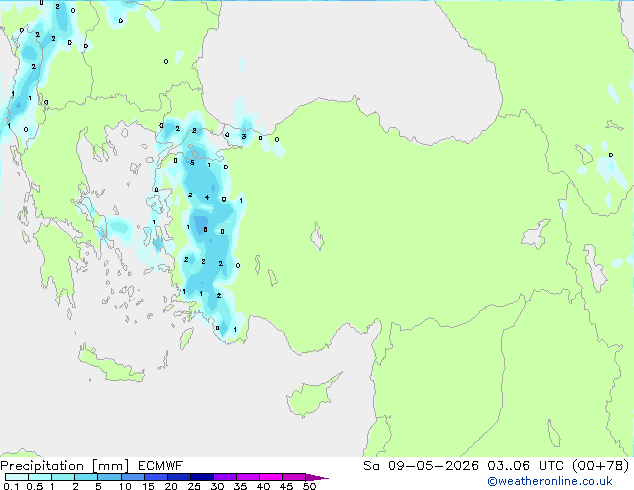The image size is (634, 490).
Task: Select the 30–35 mm purple legend swatch
Action: (x=224, y=477)
